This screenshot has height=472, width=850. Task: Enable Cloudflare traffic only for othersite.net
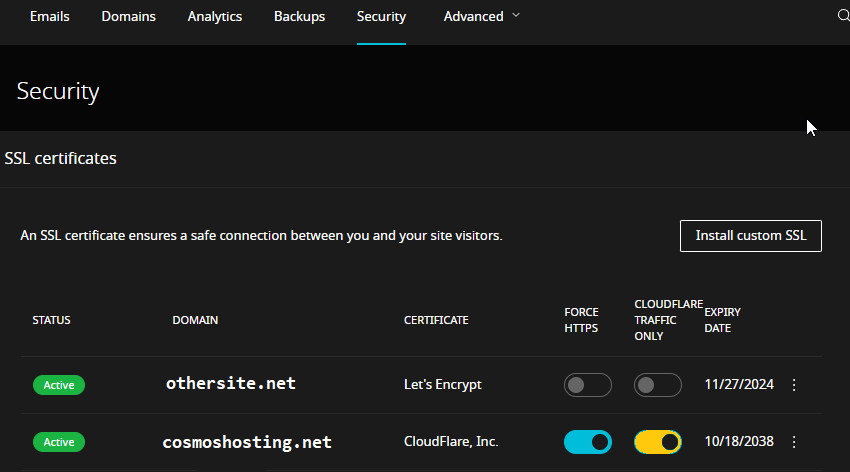click(x=658, y=385)
